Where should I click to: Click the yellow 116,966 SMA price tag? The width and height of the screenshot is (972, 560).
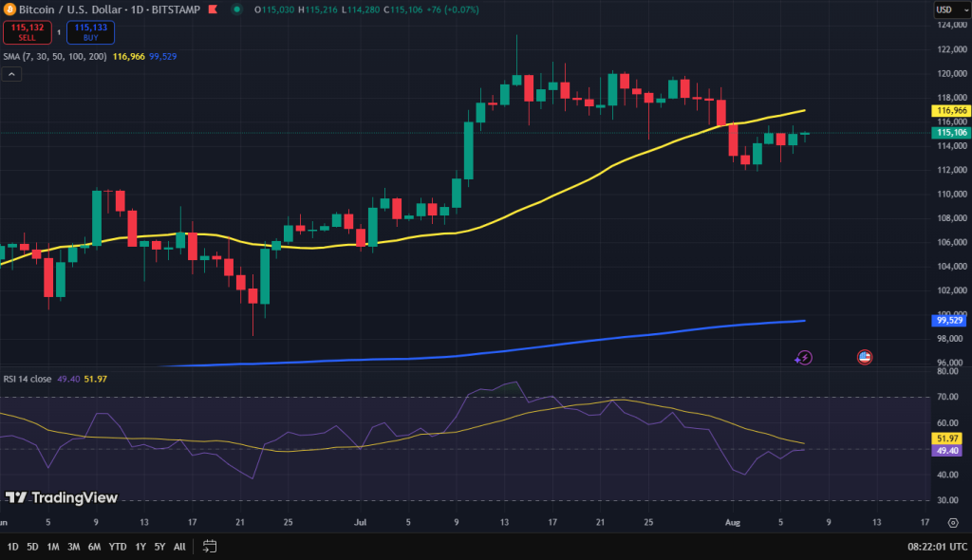tap(949, 110)
